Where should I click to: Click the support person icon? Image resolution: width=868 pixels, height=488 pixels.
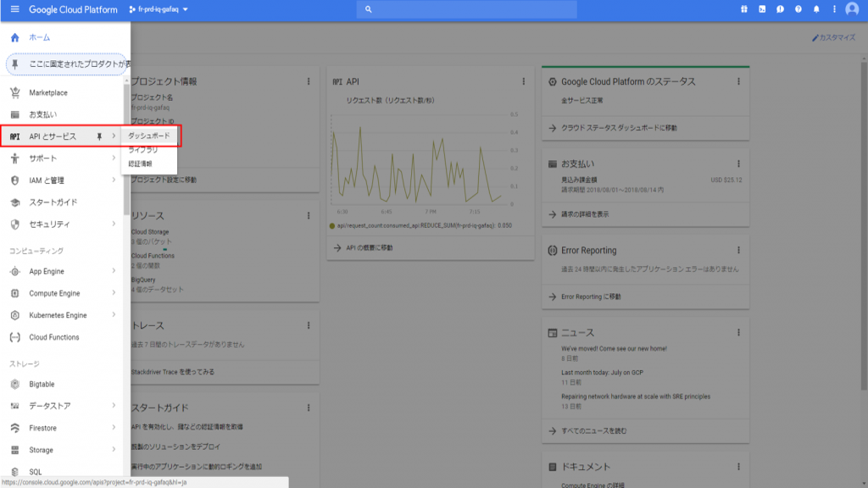[x=15, y=158]
